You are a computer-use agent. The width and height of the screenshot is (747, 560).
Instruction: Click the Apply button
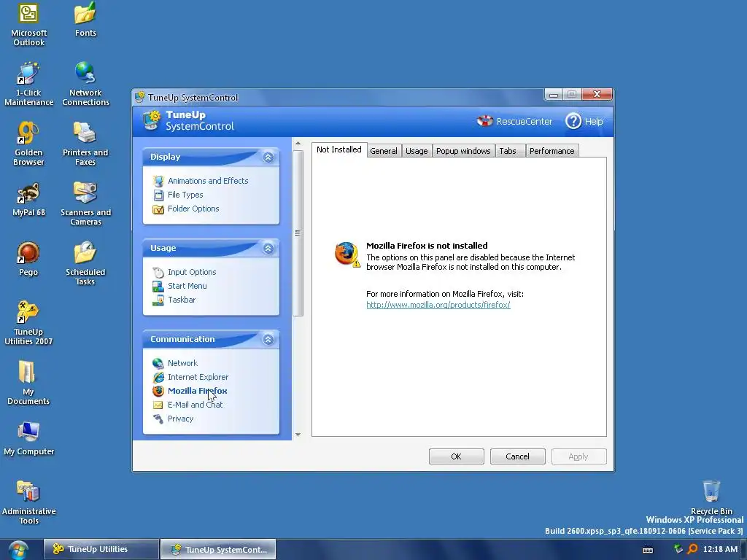[x=578, y=456]
